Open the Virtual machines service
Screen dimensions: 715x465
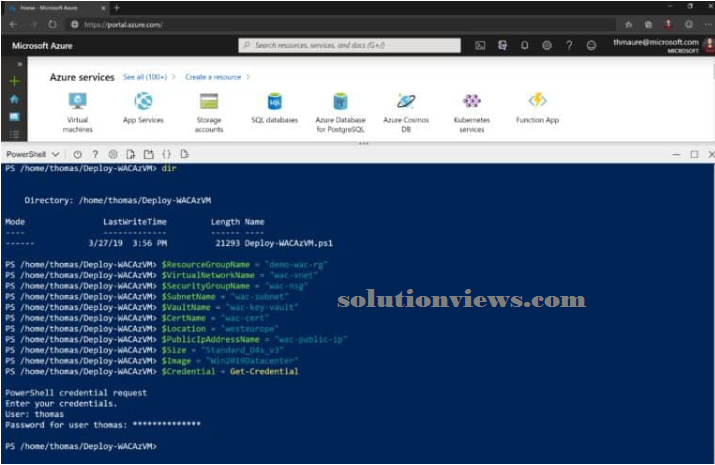coord(78,112)
